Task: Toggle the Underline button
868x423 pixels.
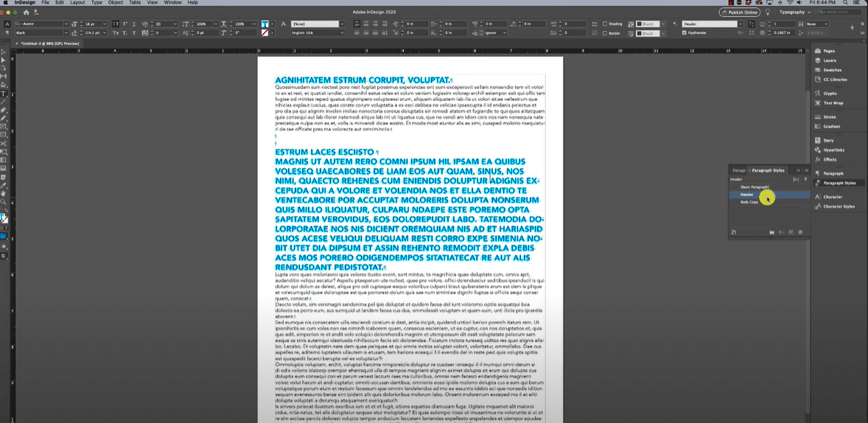Action: click(134, 24)
